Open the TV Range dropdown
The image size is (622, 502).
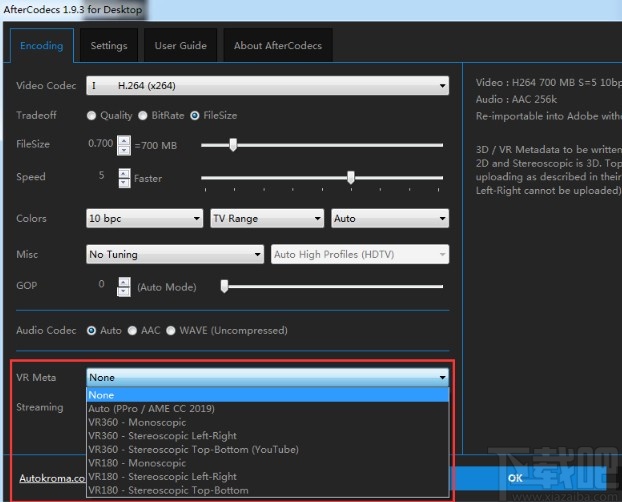267,218
